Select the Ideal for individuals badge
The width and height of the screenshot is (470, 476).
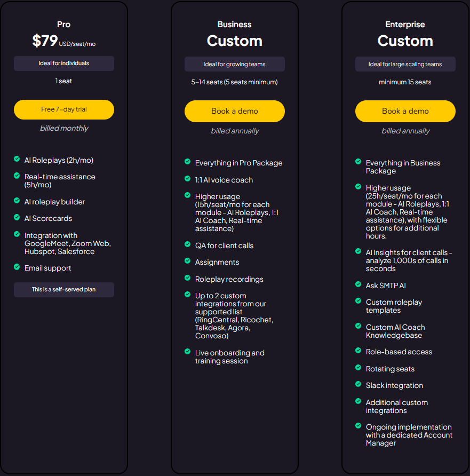[64, 64]
